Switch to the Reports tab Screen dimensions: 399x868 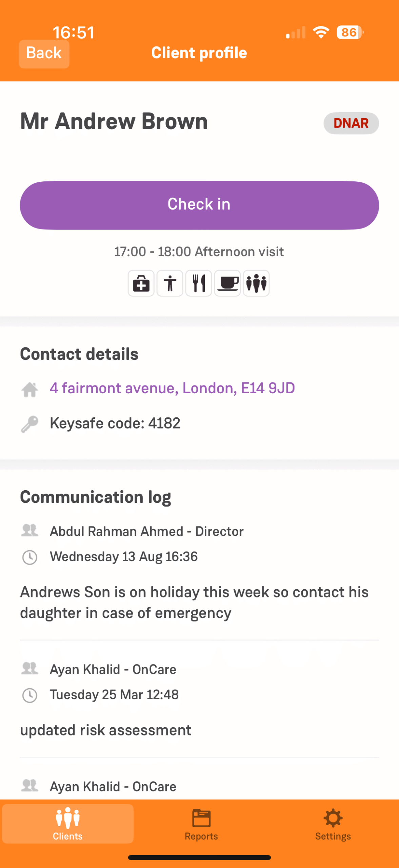pos(201,824)
